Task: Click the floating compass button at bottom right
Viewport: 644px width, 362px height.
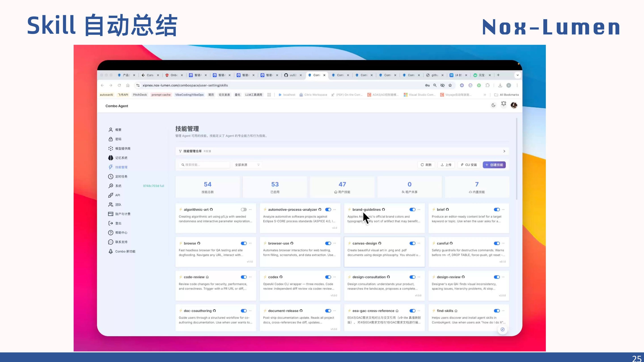Action: point(502,329)
